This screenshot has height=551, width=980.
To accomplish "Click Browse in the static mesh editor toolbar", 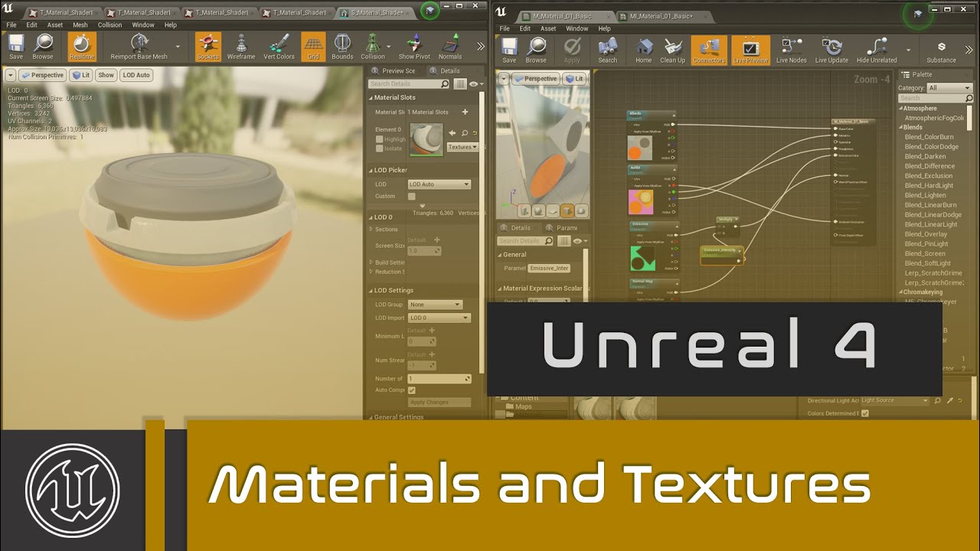I will (x=43, y=47).
